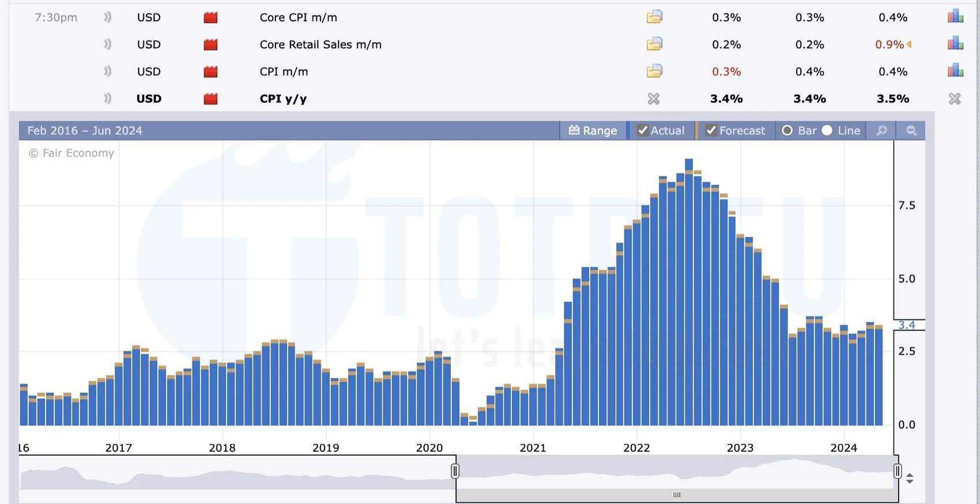Click the left handle of range slider
The width and height of the screenshot is (980, 504).
[x=455, y=471]
